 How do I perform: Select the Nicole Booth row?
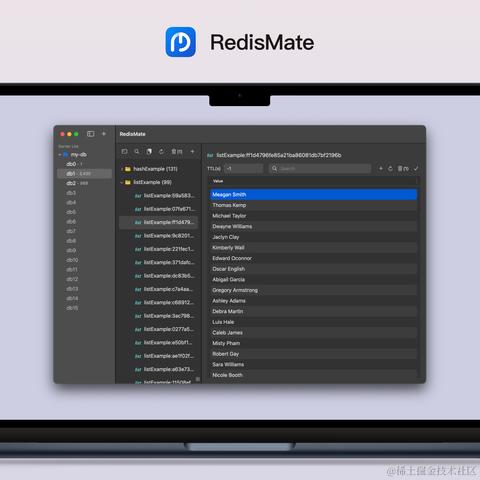click(x=313, y=375)
